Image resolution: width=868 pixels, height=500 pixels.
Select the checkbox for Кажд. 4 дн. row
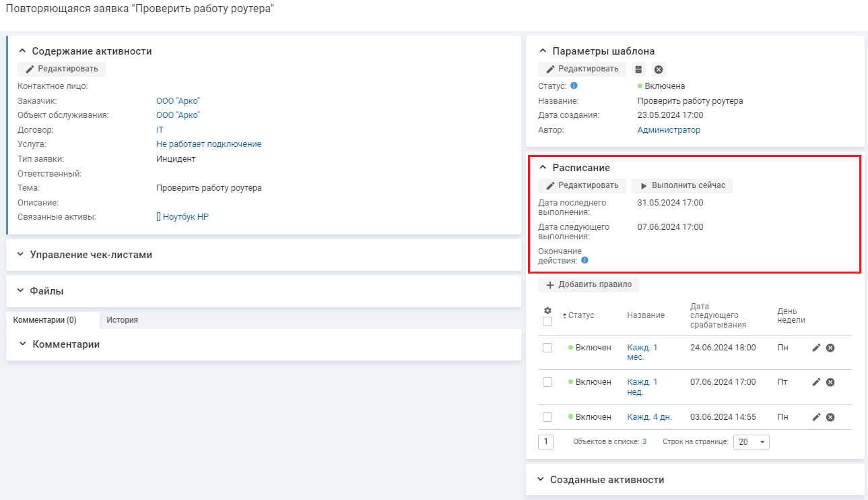pos(547,417)
